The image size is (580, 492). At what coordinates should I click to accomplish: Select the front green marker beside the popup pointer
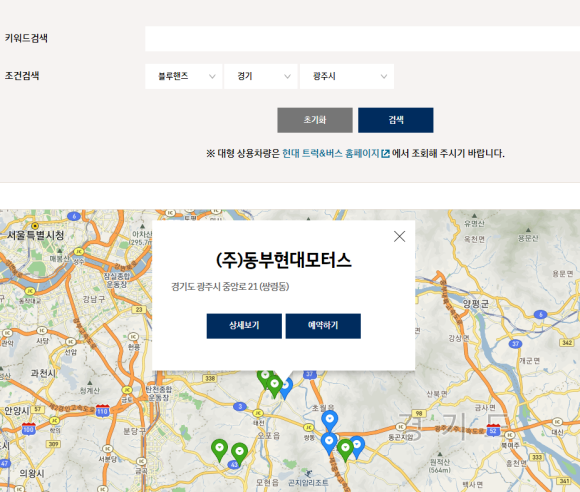click(274, 387)
